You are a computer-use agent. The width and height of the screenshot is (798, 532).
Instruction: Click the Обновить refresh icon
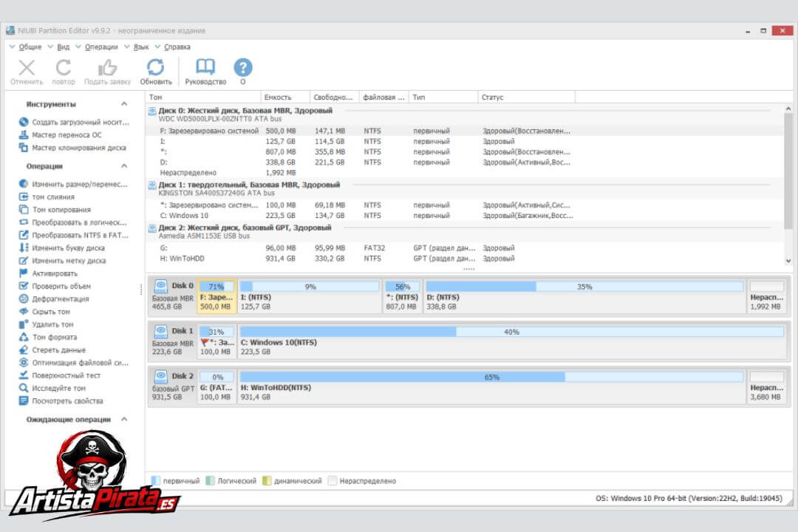[x=156, y=68]
